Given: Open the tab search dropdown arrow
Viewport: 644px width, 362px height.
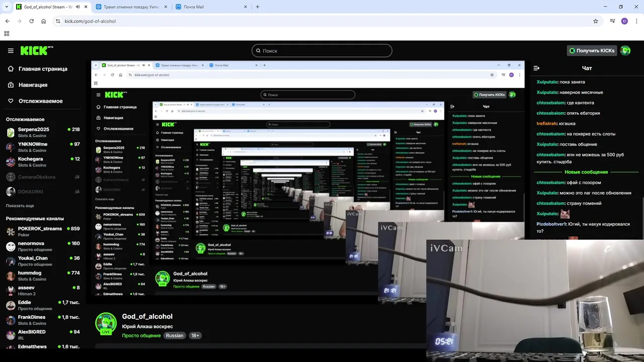Looking at the screenshot, I should [x=7, y=7].
